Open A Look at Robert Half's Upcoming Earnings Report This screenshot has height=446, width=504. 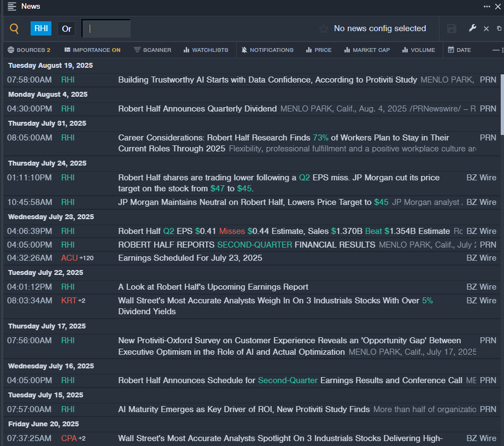(x=213, y=287)
